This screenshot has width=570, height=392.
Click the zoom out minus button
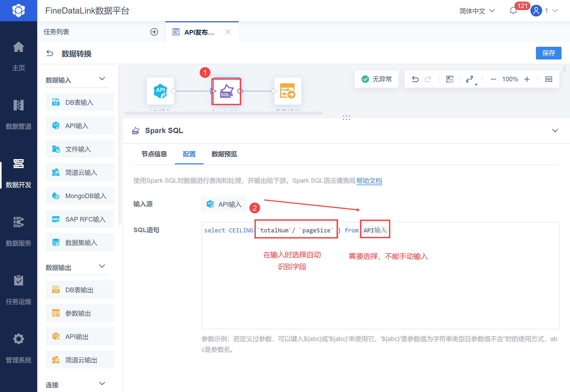[x=493, y=79]
